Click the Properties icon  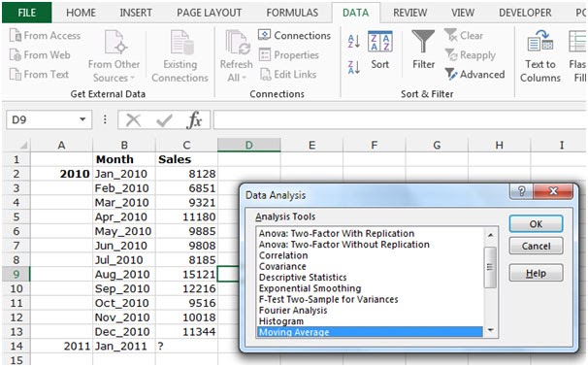tap(264, 54)
